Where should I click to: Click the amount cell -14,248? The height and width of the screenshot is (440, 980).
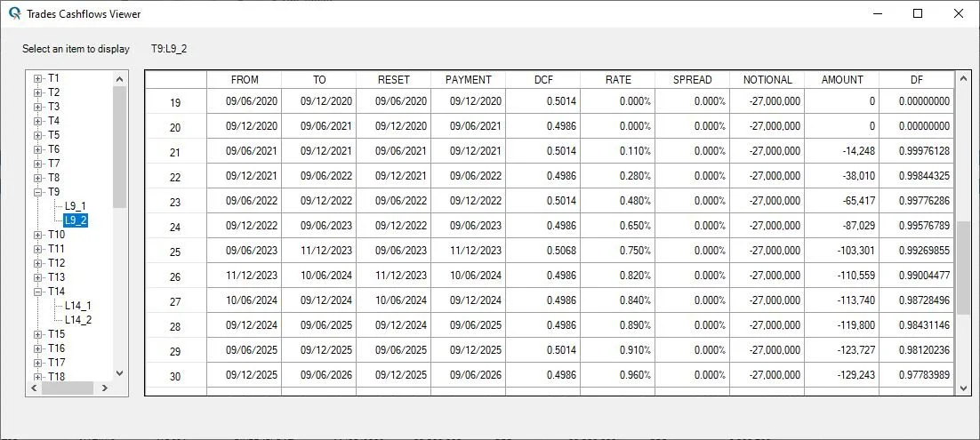842,151
